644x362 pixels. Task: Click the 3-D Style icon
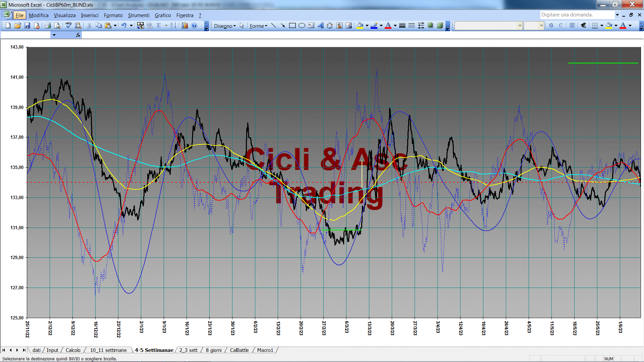click(x=440, y=25)
